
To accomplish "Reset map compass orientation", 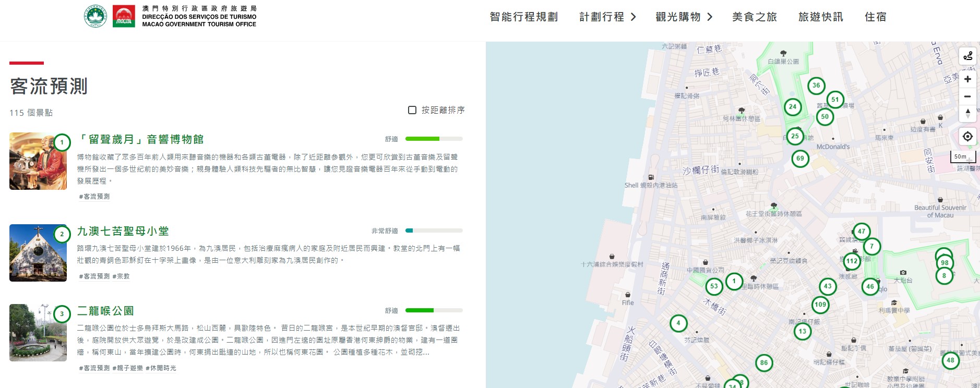I will tap(967, 113).
